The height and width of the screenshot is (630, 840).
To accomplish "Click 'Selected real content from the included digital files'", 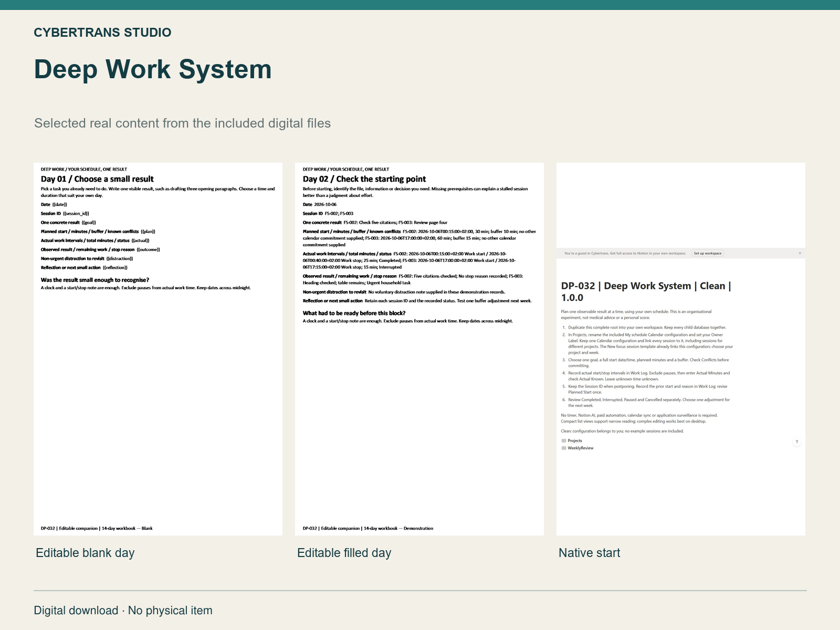I will 183,123.
